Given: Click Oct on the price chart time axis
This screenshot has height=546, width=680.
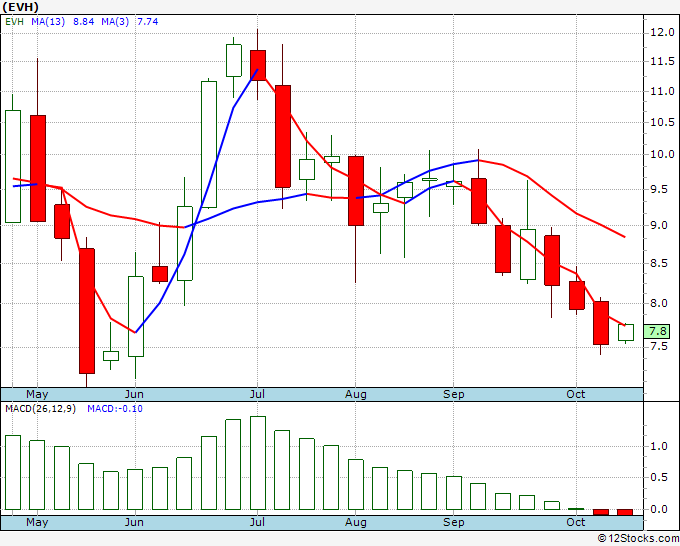Looking at the screenshot, I should tap(576, 394).
